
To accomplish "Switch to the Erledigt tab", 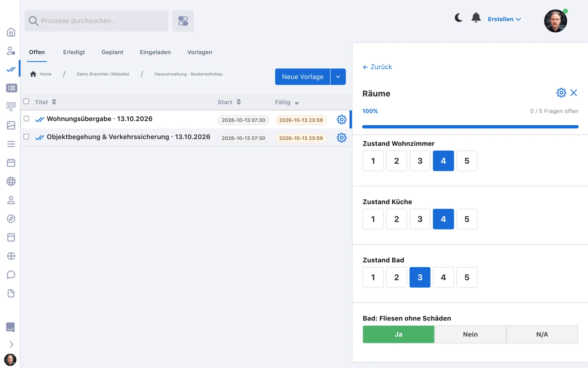I will [x=74, y=52].
